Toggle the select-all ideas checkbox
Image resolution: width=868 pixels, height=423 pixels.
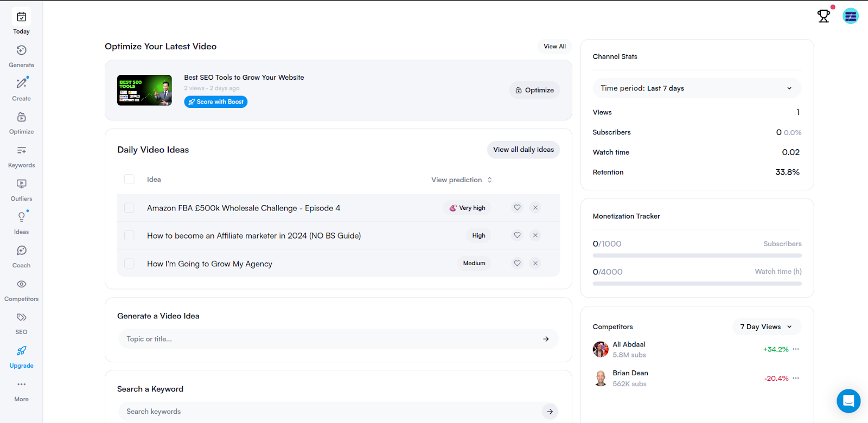(129, 180)
